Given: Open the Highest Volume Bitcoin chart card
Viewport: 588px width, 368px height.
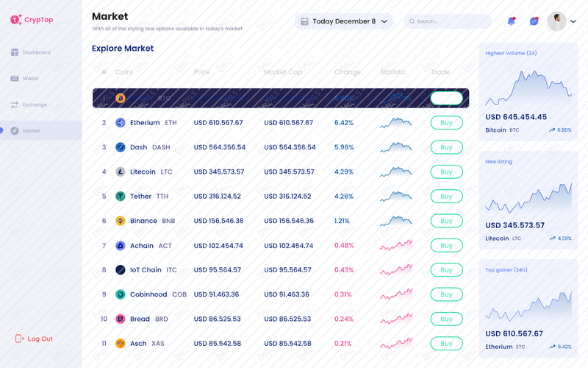Looking at the screenshot, I should 528,91.
